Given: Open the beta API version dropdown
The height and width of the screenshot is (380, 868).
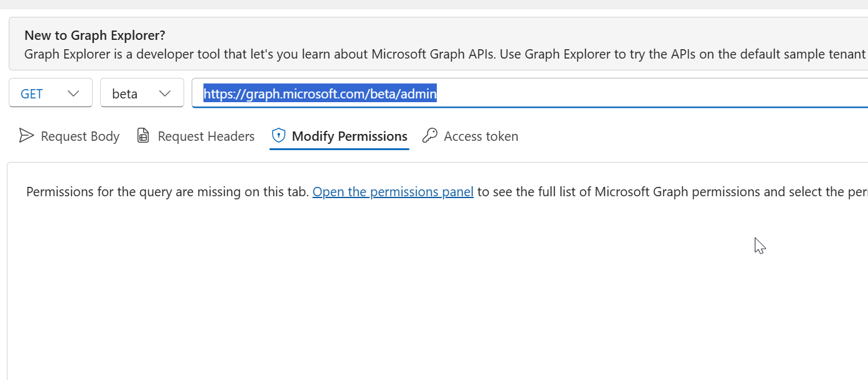Looking at the screenshot, I should pos(142,93).
